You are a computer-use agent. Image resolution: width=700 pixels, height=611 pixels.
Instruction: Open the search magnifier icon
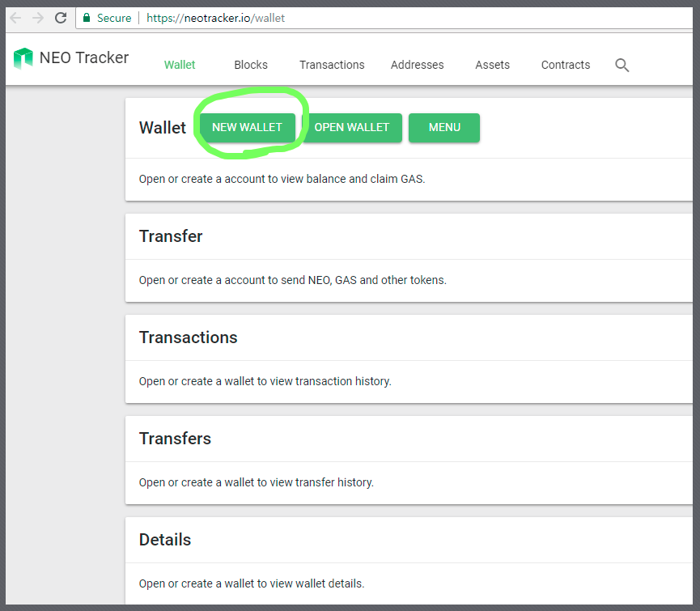click(622, 66)
